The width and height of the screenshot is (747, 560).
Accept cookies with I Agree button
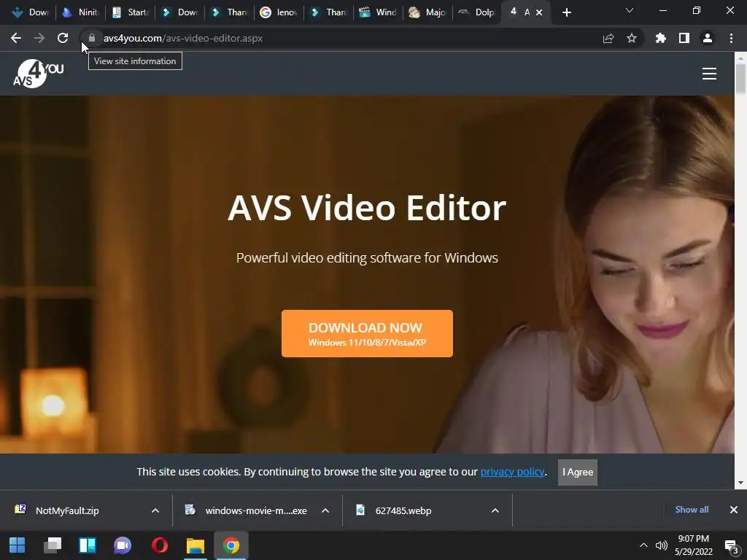(x=578, y=472)
